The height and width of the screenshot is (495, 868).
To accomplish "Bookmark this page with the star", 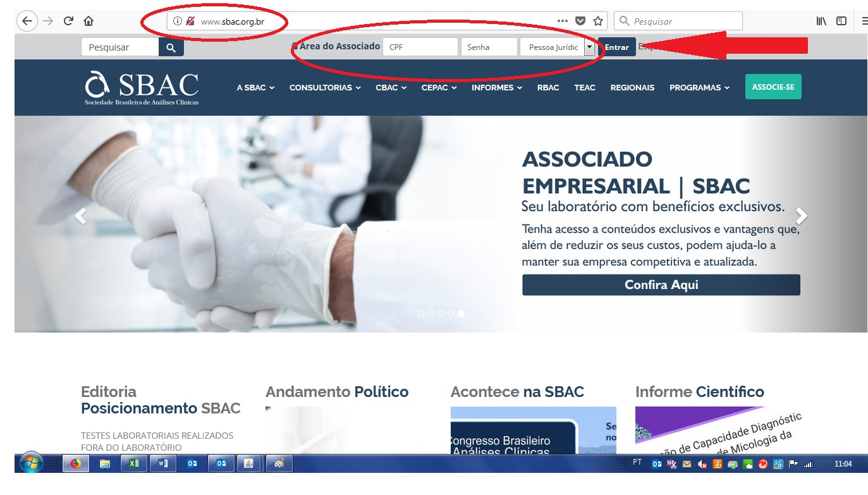I will coord(598,21).
